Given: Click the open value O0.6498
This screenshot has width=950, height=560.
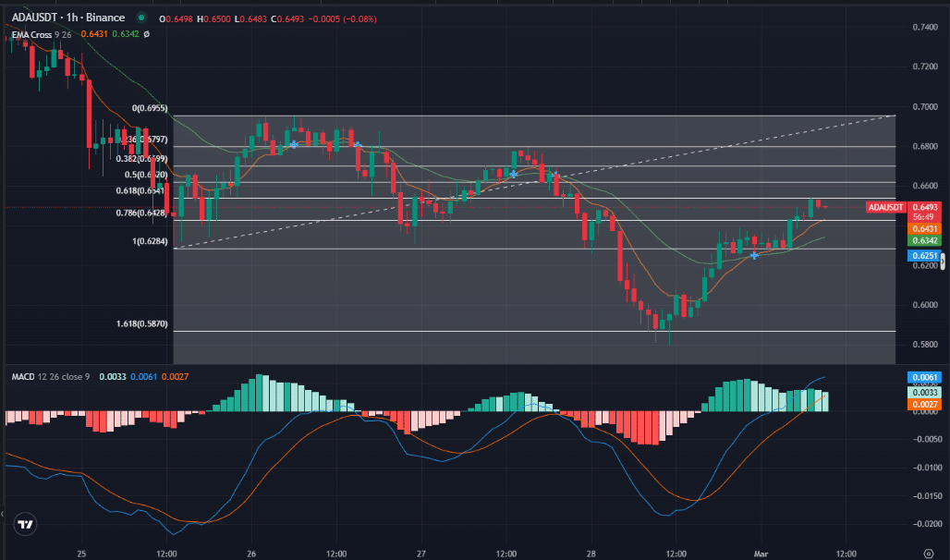Looking at the screenshot, I should (x=176, y=19).
